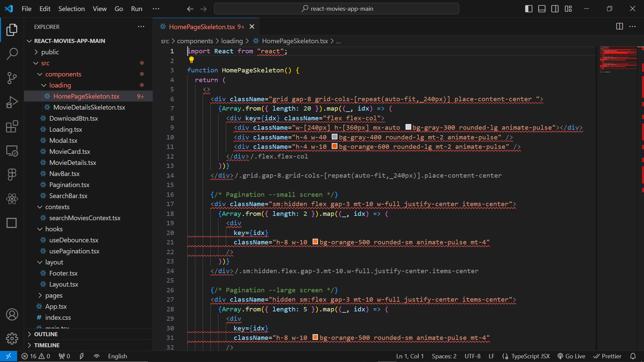The width and height of the screenshot is (644, 362).
Task: Close the HomePageSkeleton.tsx tab
Action: tap(252, 27)
